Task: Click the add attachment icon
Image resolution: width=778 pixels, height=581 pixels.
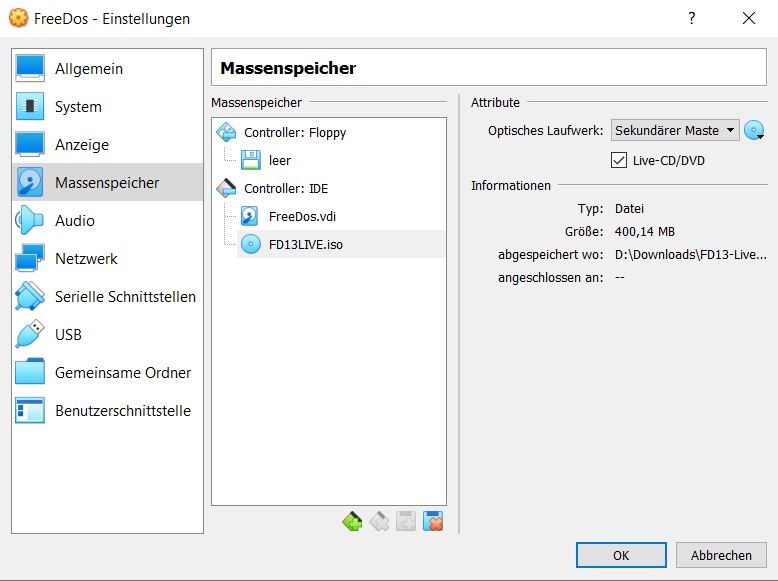Action: 406,521
